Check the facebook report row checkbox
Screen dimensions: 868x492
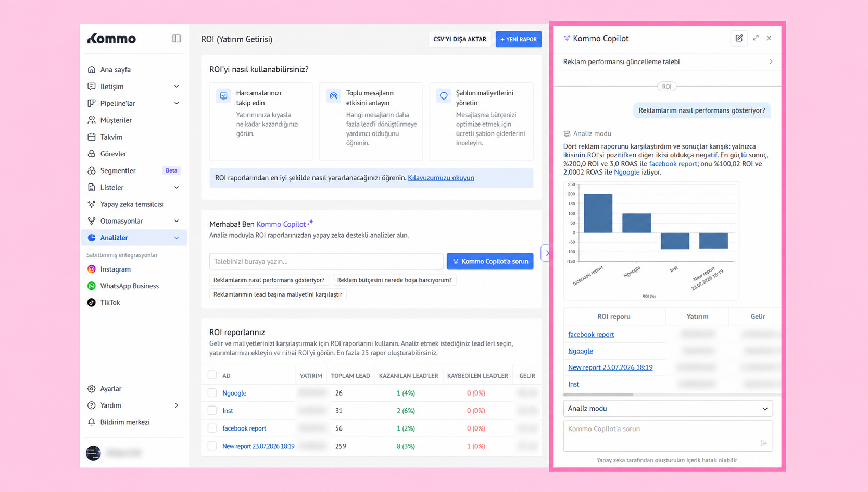[x=212, y=428]
